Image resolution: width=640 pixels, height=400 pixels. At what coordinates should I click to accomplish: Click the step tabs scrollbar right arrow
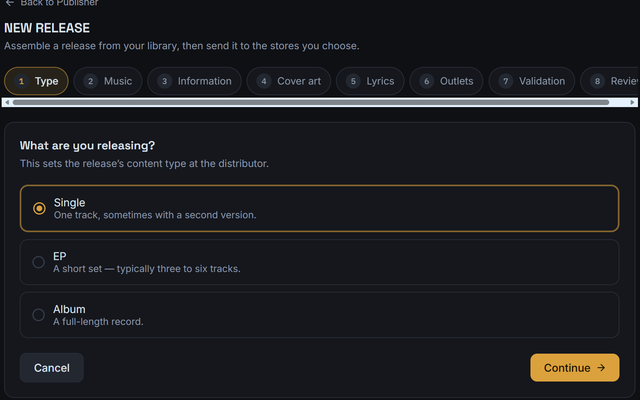pyautogui.click(x=633, y=102)
